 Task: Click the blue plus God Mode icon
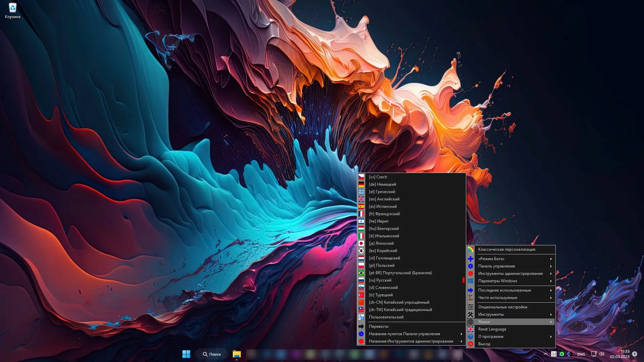471,259
